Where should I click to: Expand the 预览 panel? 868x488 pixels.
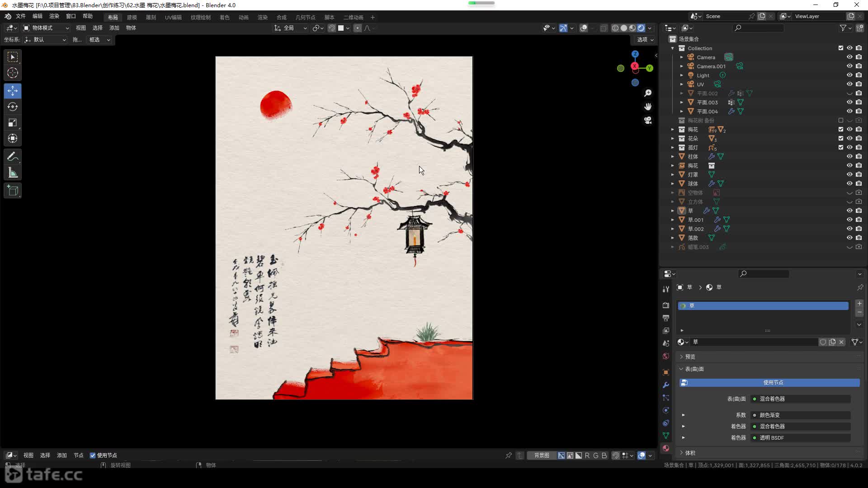tap(690, 357)
